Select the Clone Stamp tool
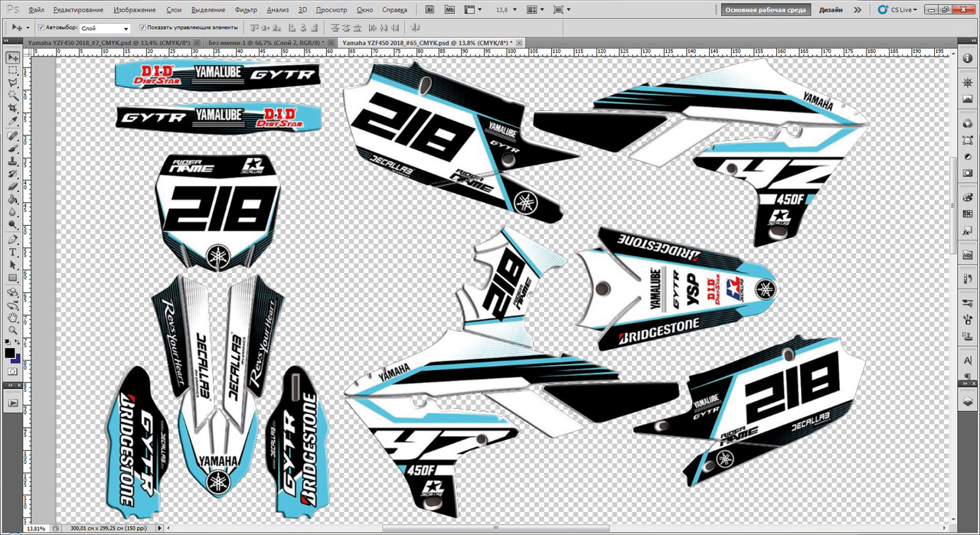980x535 pixels. [13, 162]
